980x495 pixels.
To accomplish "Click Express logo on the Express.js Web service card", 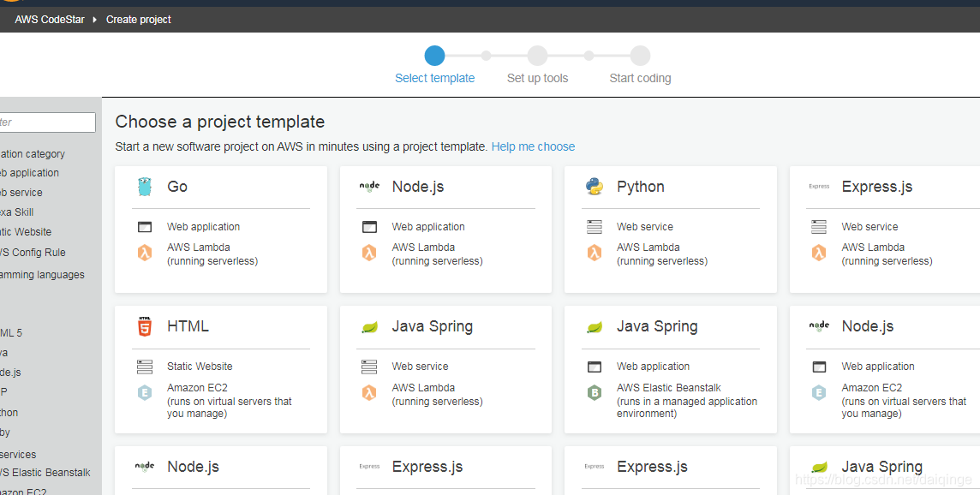I will pyautogui.click(x=819, y=186).
